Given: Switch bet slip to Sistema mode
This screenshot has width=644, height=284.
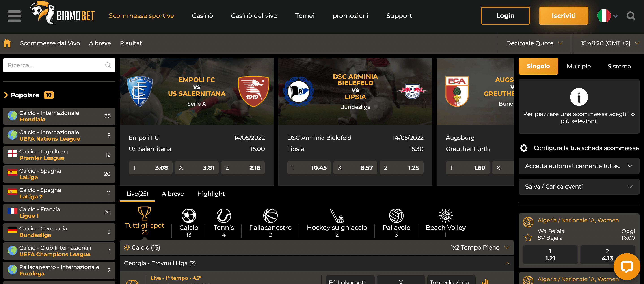Looking at the screenshot, I should (619, 66).
